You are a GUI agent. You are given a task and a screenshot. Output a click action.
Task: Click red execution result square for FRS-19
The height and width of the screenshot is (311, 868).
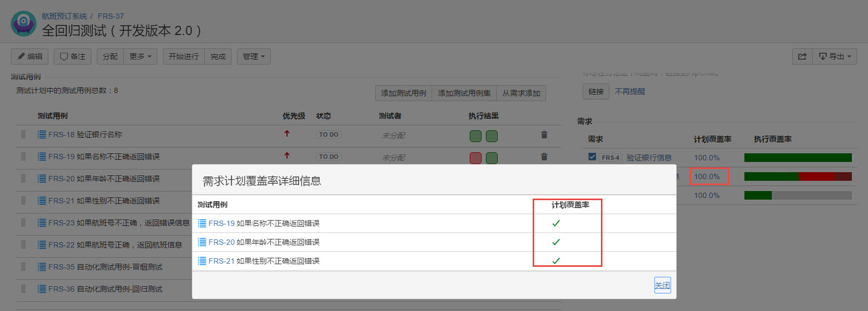[476, 158]
